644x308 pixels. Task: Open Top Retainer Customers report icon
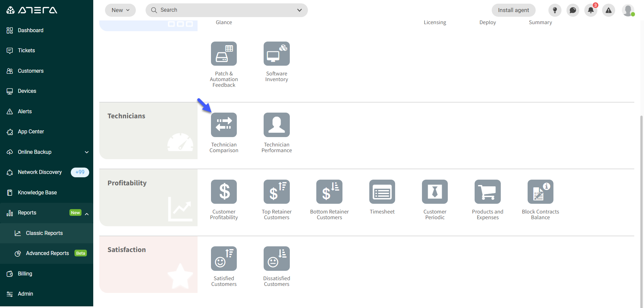tap(276, 192)
